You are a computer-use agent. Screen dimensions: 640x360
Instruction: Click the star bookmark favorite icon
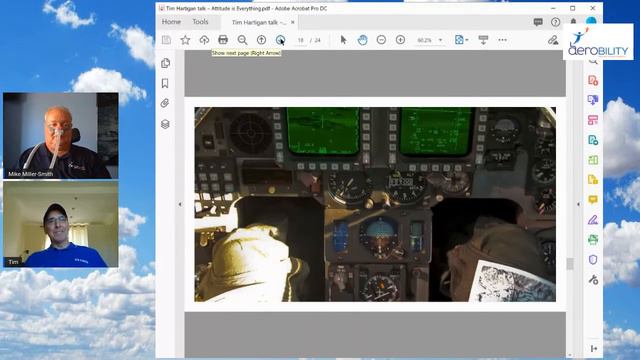(x=185, y=40)
